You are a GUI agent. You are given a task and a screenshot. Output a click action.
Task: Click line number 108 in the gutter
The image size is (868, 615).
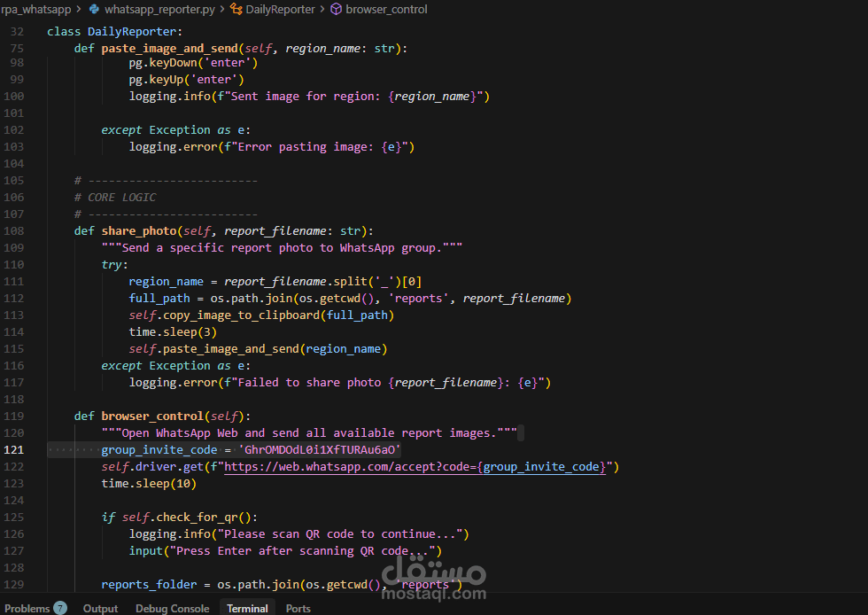[14, 231]
